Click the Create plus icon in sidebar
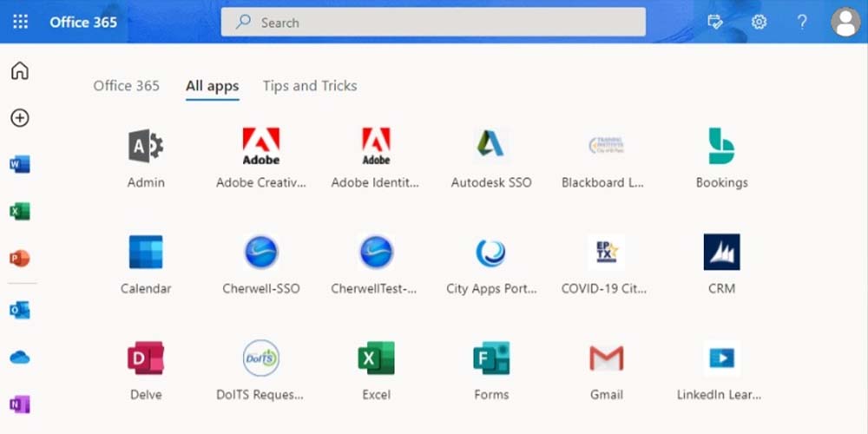This screenshot has width=868, height=434. tap(20, 118)
